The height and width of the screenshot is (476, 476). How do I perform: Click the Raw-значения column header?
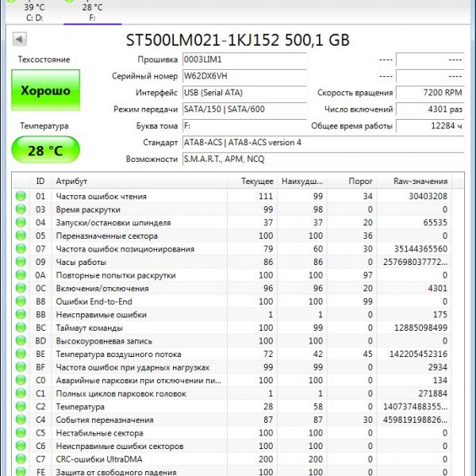(414, 181)
